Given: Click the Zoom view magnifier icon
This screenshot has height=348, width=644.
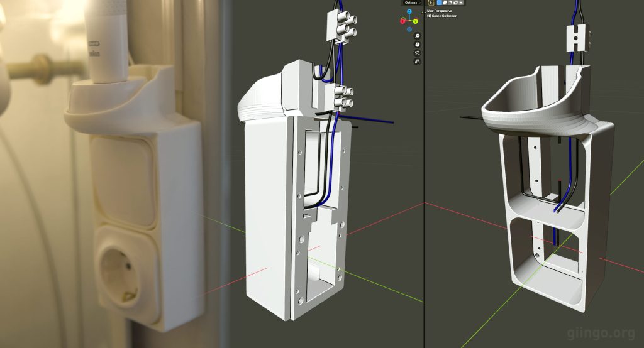Looking at the screenshot, I should [417, 36].
